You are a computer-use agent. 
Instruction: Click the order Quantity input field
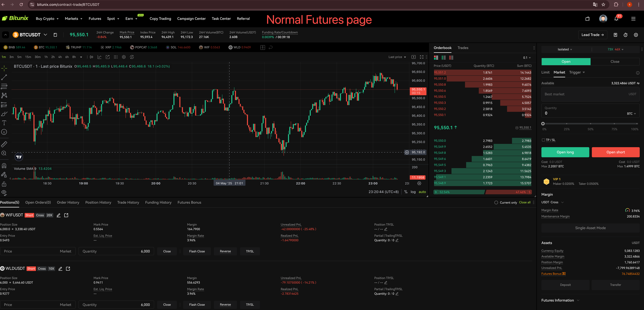click(x=590, y=111)
